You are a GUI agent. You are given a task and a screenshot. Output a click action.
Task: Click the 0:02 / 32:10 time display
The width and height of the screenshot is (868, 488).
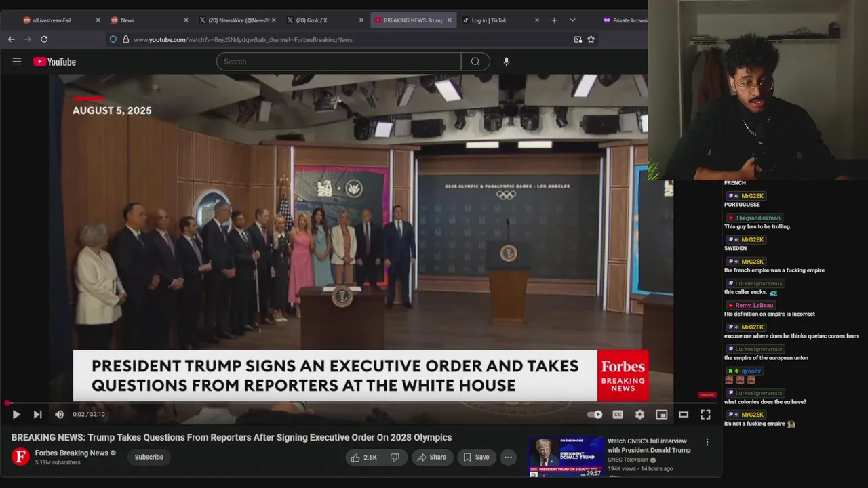point(89,414)
